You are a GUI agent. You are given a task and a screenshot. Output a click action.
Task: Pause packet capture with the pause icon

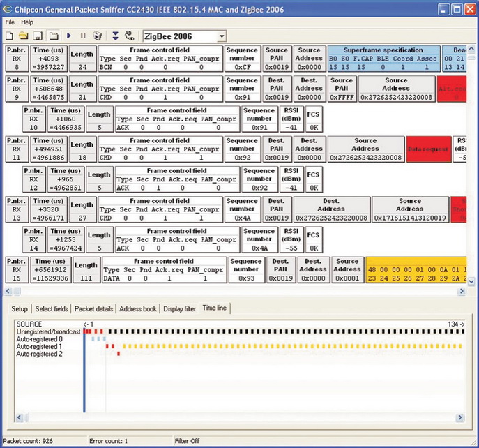coord(83,36)
